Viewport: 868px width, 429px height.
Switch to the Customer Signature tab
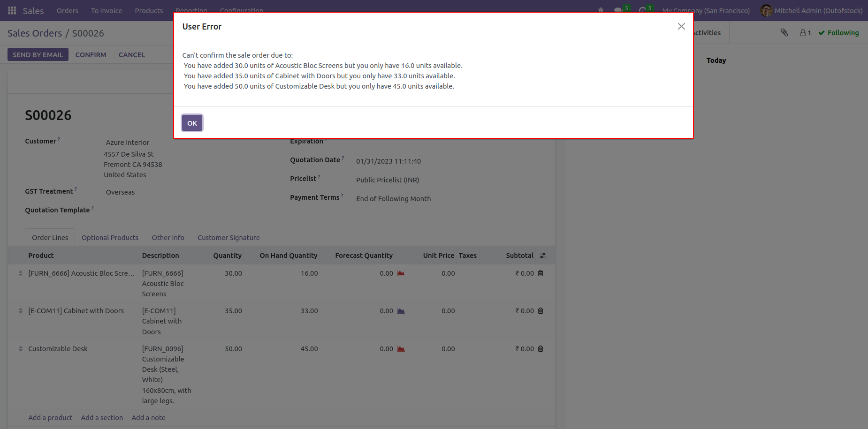tap(228, 238)
